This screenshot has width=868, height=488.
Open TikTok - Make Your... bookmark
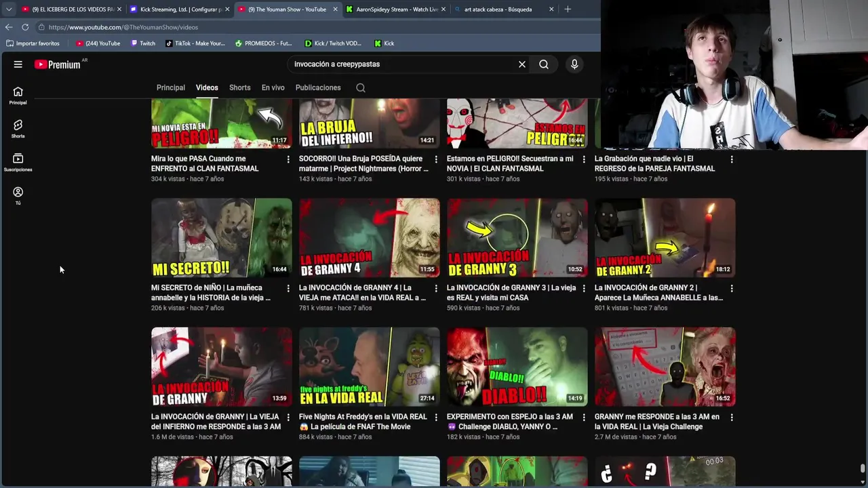[x=195, y=43]
